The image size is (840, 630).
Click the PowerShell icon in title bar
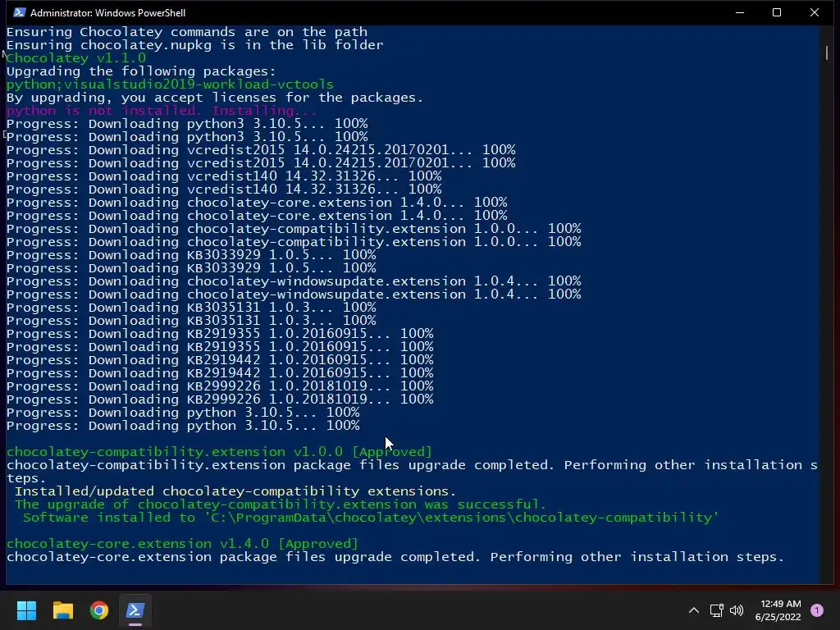[20, 12]
